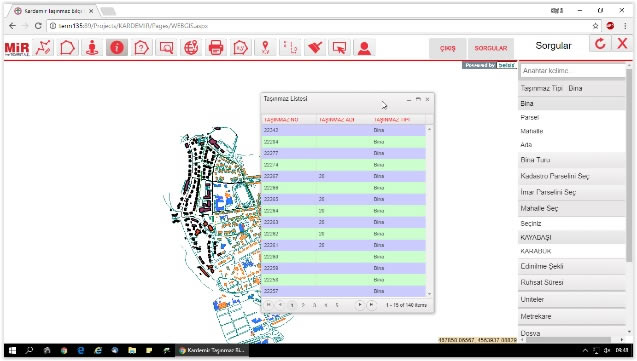The height and width of the screenshot is (361, 637).
Task: Expand the Mahalle Seç section
Action: (572, 208)
